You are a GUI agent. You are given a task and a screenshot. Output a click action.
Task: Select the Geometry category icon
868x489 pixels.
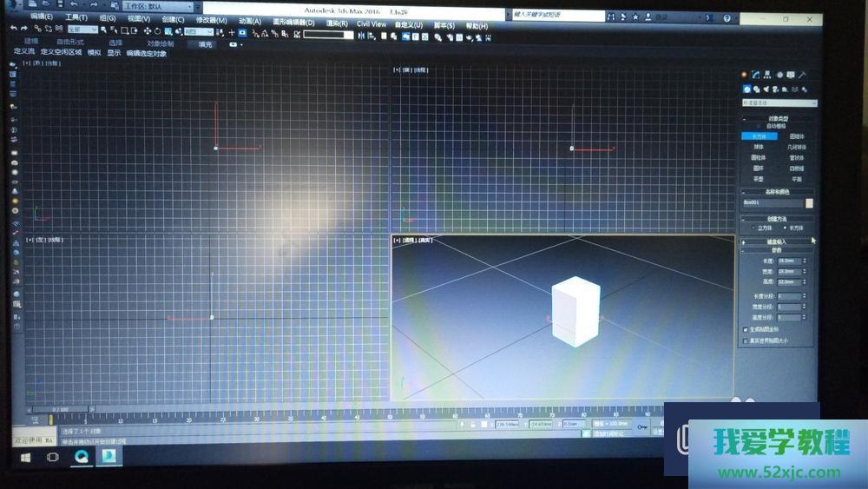point(746,89)
